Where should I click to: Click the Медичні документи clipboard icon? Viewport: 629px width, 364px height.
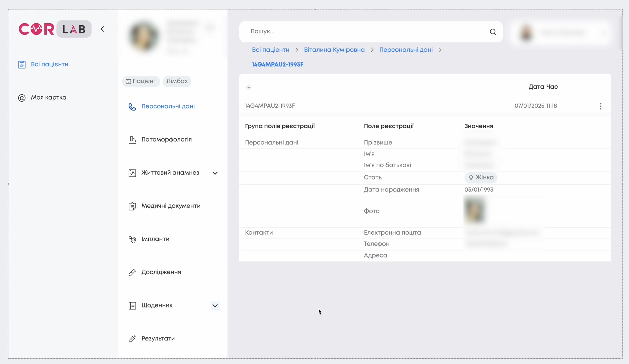coord(132,206)
